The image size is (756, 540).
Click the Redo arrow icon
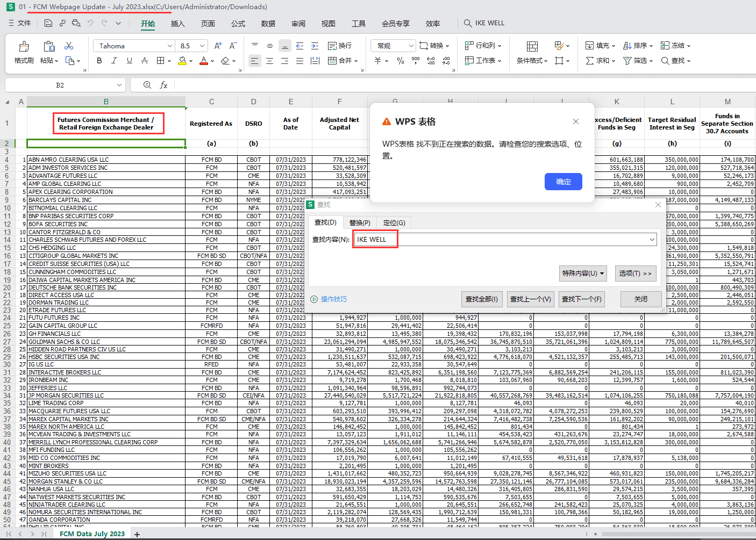104,23
